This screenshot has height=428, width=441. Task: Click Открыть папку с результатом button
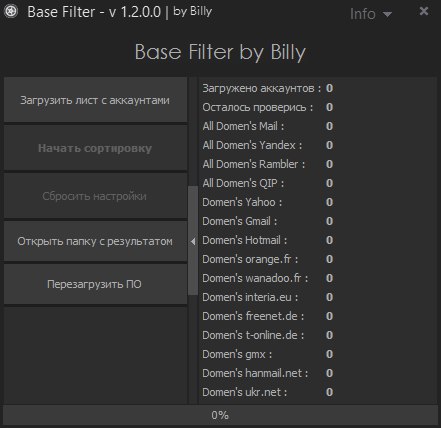95,241
